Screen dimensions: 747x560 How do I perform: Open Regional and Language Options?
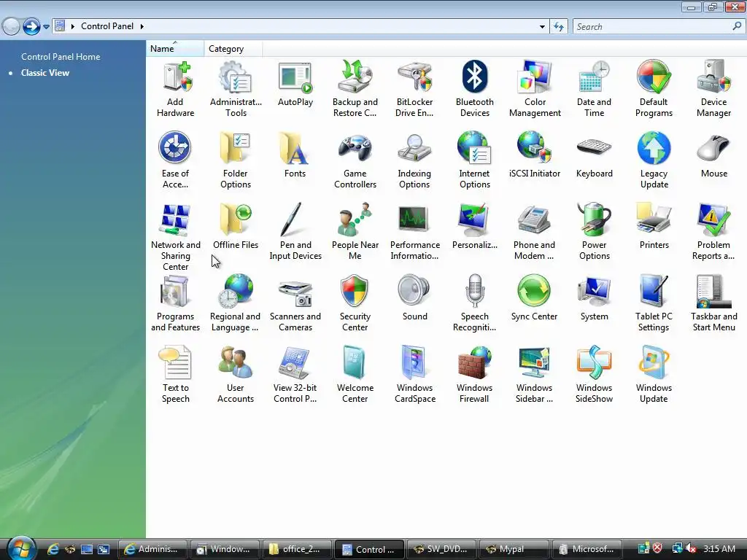point(236,303)
